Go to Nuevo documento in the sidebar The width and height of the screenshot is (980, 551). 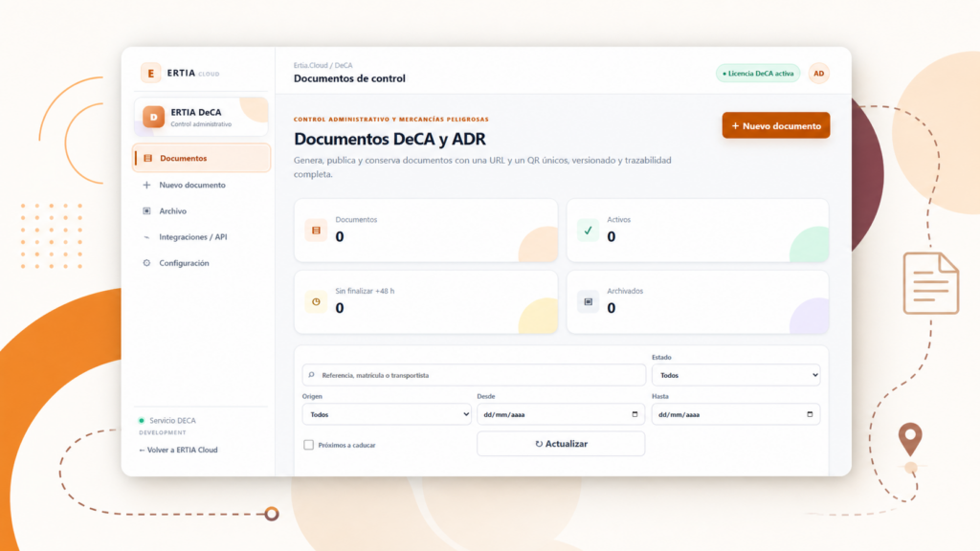click(201, 185)
